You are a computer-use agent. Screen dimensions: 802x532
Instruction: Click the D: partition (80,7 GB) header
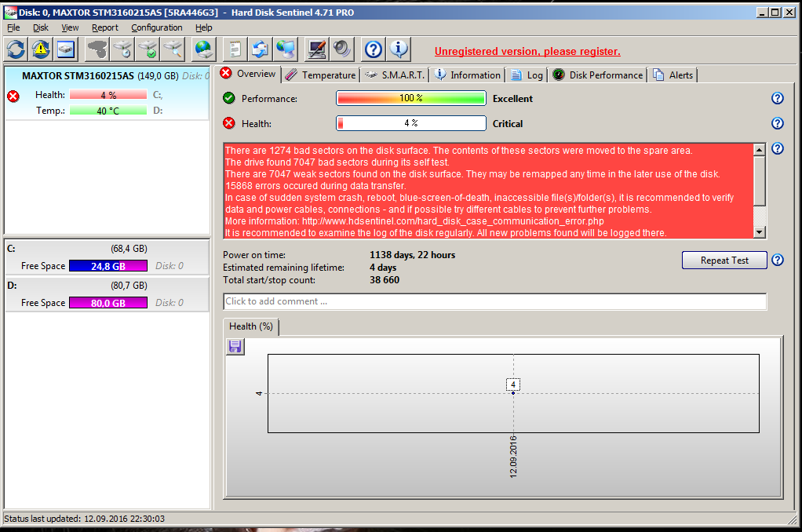click(107, 286)
